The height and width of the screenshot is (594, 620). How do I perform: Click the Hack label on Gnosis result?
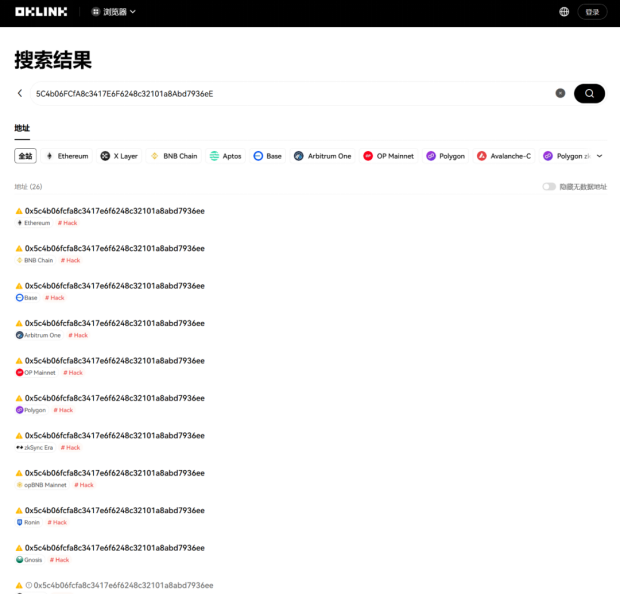[x=59, y=560]
